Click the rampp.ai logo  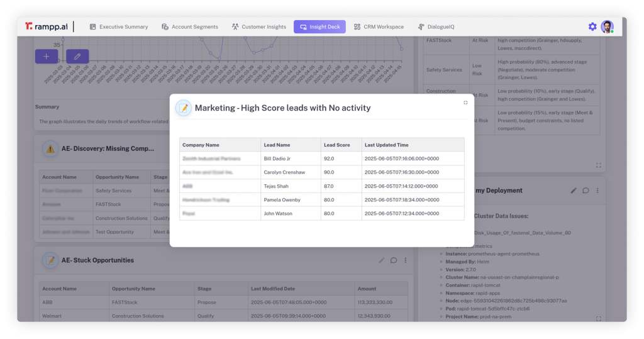click(47, 26)
